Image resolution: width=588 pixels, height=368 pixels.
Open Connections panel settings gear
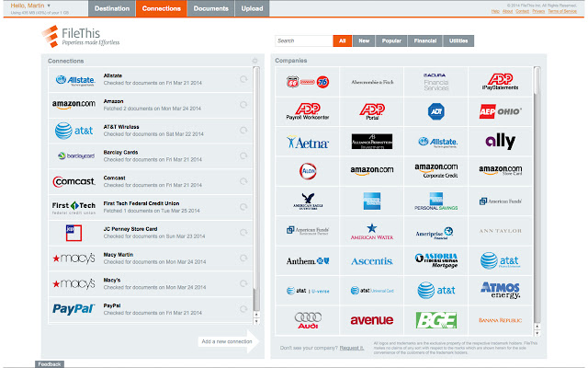[255, 61]
